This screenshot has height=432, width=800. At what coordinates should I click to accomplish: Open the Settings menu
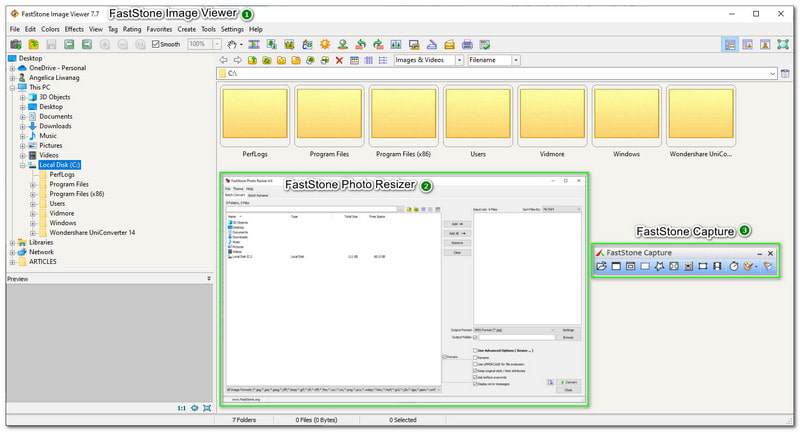coord(232,30)
